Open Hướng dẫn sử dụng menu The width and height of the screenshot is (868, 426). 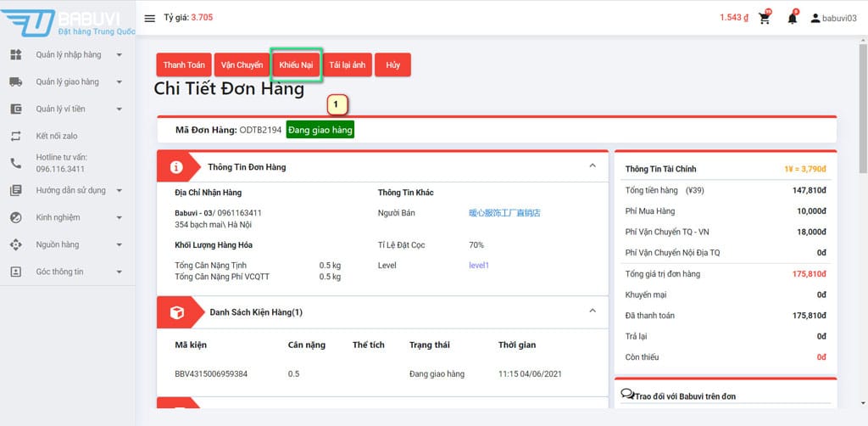coord(71,191)
